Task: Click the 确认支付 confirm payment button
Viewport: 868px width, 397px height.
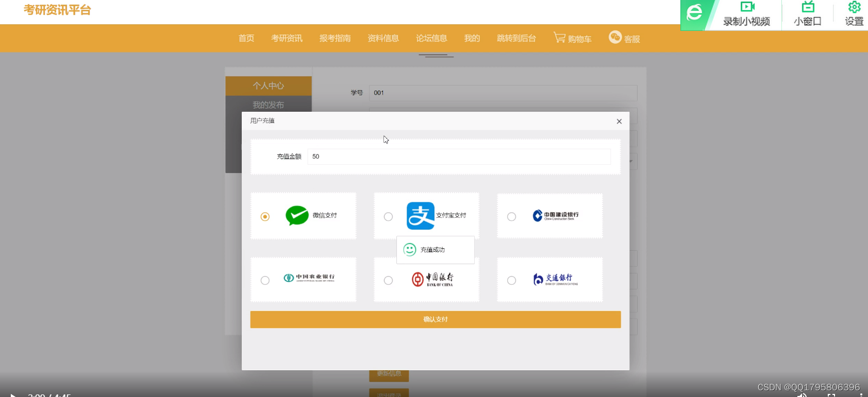Action: 436,319
